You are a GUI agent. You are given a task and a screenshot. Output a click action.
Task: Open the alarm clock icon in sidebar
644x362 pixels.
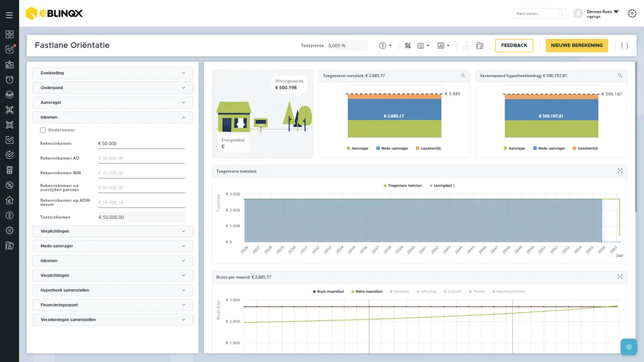tap(9, 80)
